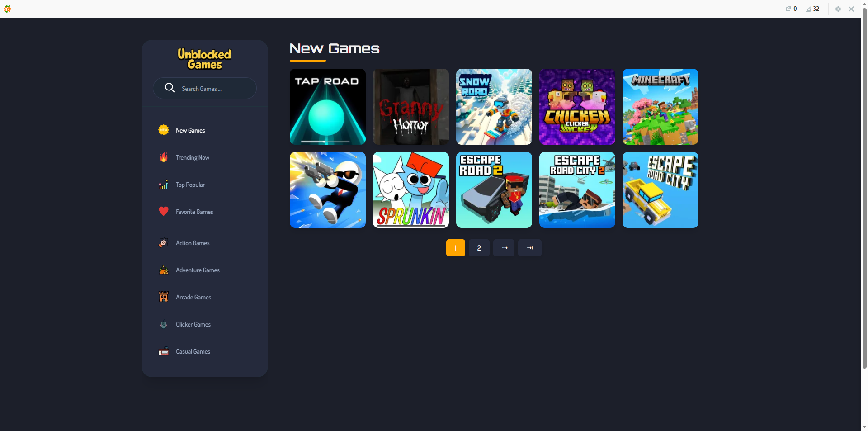The width and height of the screenshot is (868, 431).
Task: Open the settings gear in top bar
Action: click(838, 9)
